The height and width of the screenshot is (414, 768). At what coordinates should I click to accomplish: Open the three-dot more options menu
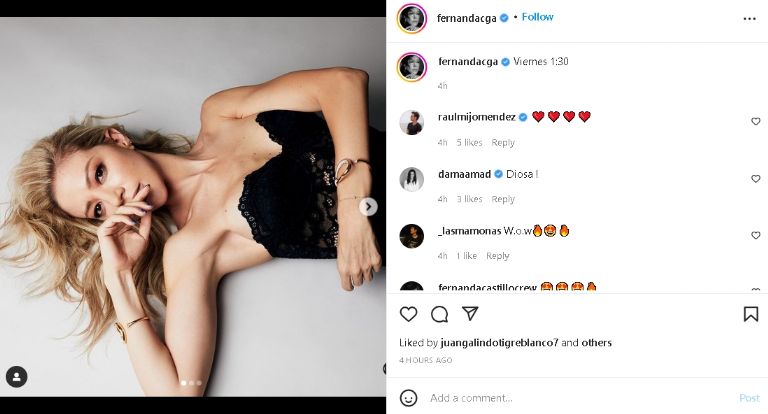[x=750, y=18]
